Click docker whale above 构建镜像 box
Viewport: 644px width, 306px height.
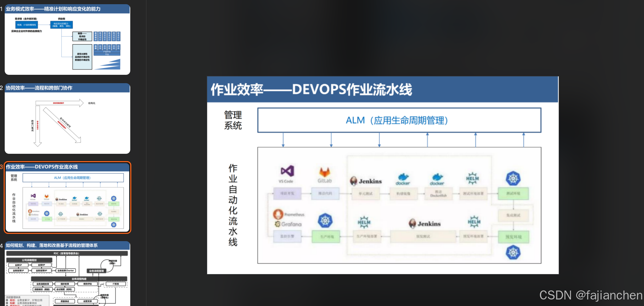click(403, 177)
